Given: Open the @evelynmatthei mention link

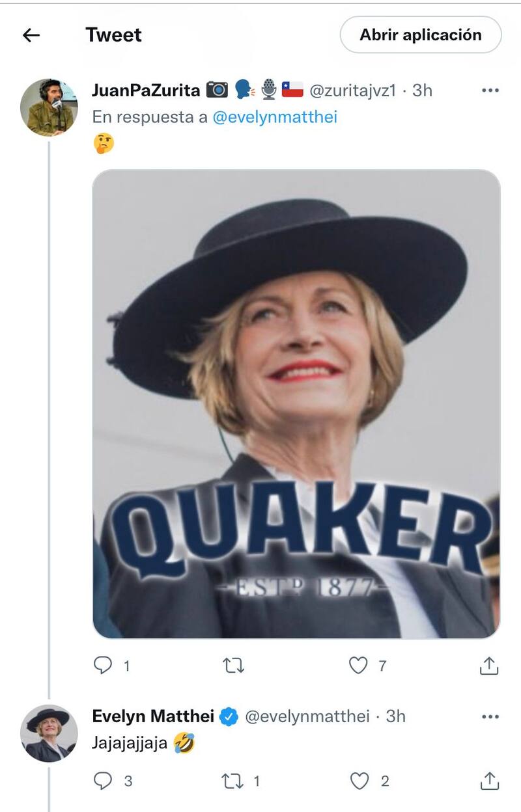Looking at the screenshot, I should [275, 118].
